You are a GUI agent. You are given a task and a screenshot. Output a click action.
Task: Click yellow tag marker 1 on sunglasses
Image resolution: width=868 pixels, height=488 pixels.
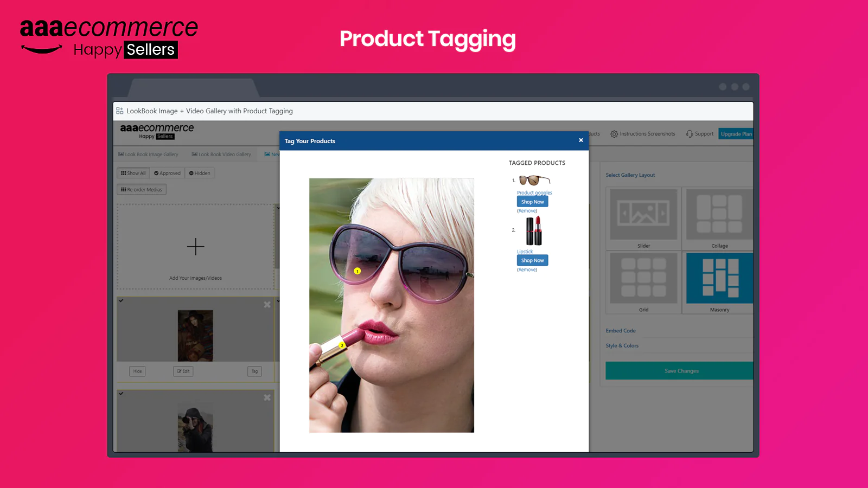357,271
